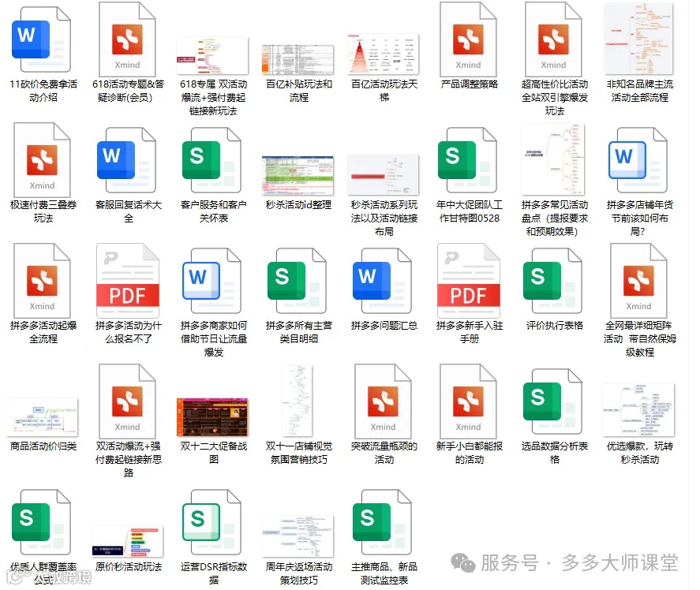The width and height of the screenshot is (700, 590).
Task: Select the 年中大促团队工作甘特图0528 spreadsheet icon
Action: click(x=468, y=160)
